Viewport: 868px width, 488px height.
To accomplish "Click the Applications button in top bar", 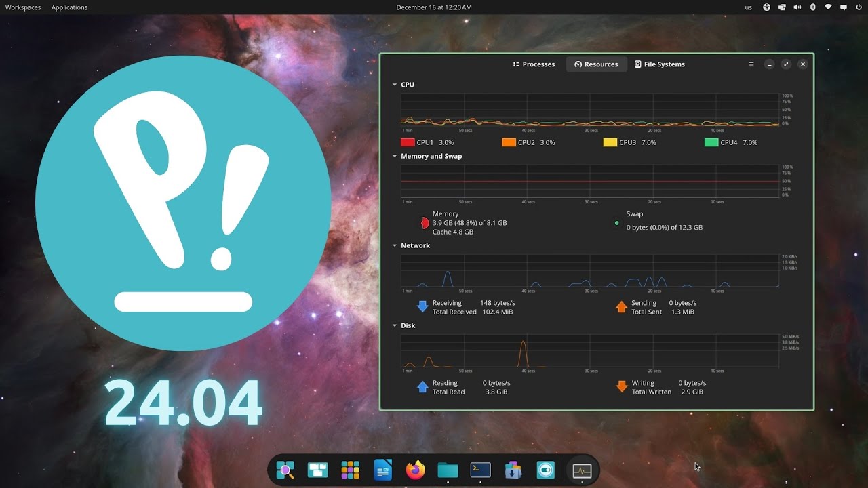I will 69,7.
